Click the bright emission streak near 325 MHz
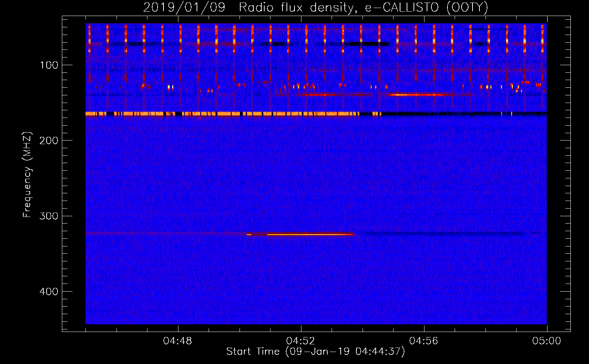Screen dimensions: 589x364 point(310,234)
